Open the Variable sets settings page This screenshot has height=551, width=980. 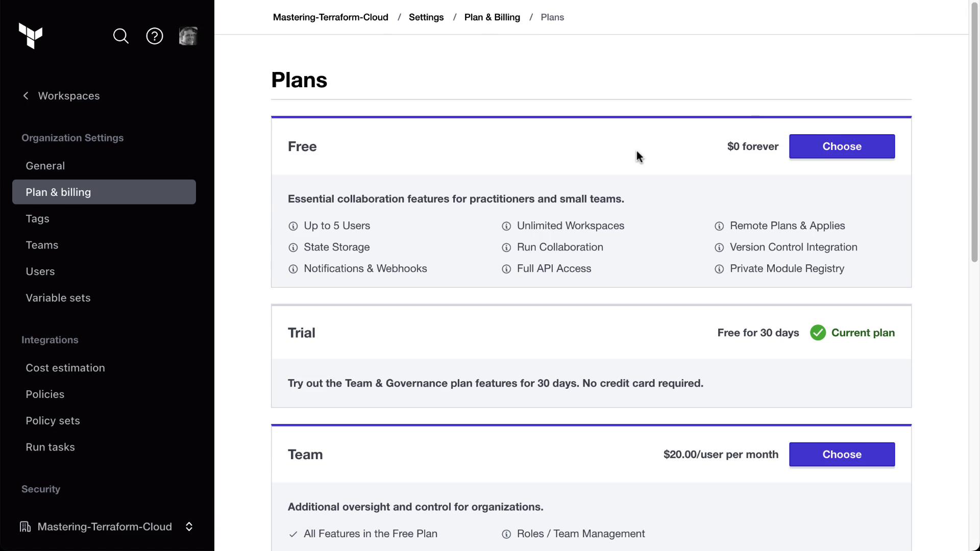pos(58,298)
